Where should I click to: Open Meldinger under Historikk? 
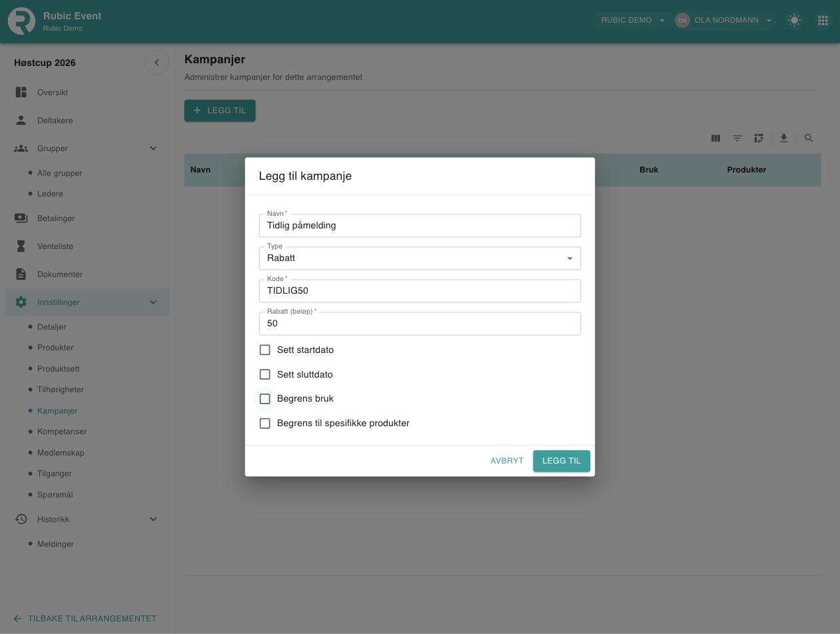tap(55, 544)
